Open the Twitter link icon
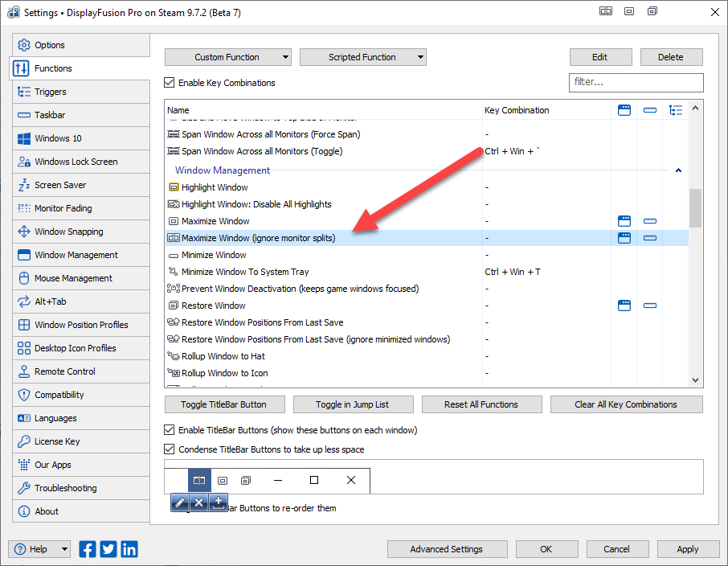The width and height of the screenshot is (728, 566). point(108,549)
